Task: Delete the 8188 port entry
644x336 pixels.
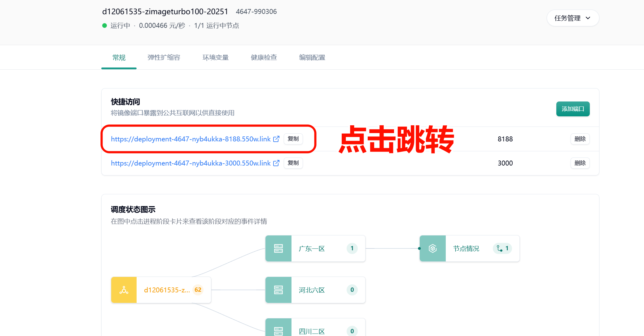Action: 580,139
